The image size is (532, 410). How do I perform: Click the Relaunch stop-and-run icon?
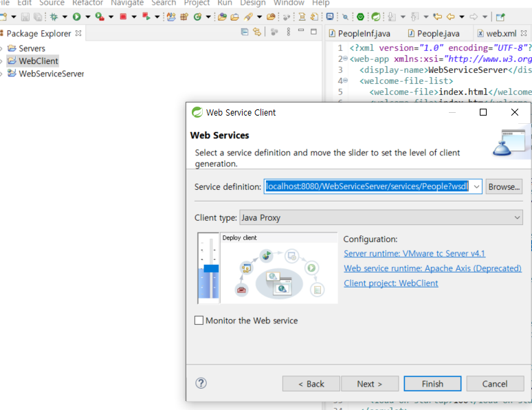tap(146, 17)
